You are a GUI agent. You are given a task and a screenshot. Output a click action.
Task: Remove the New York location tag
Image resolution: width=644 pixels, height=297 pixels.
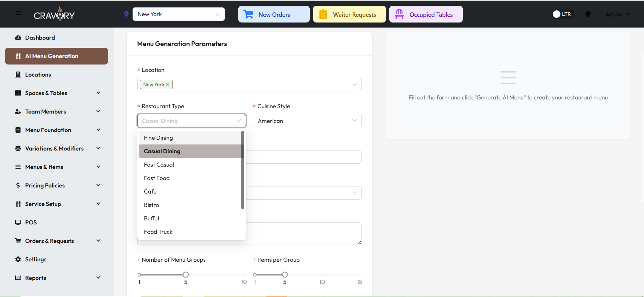point(167,85)
